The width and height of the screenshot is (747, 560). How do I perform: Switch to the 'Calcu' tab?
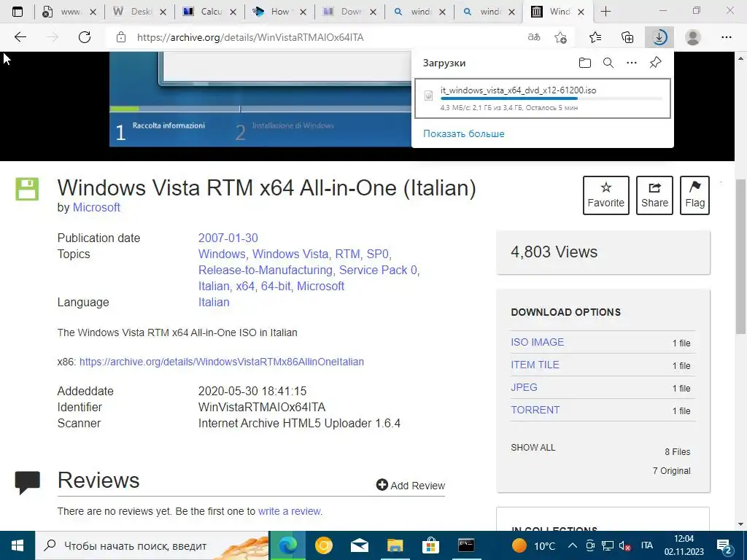[208, 12]
